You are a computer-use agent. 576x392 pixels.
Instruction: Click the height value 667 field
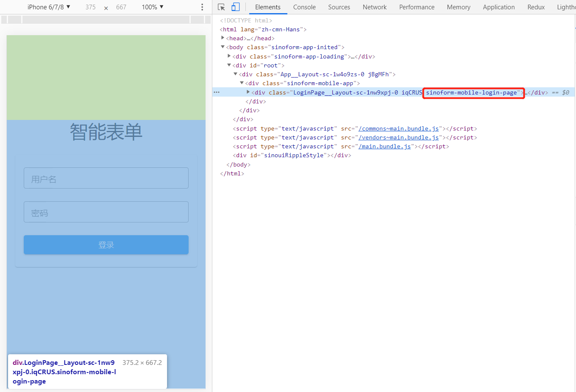(x=121, y=7)
